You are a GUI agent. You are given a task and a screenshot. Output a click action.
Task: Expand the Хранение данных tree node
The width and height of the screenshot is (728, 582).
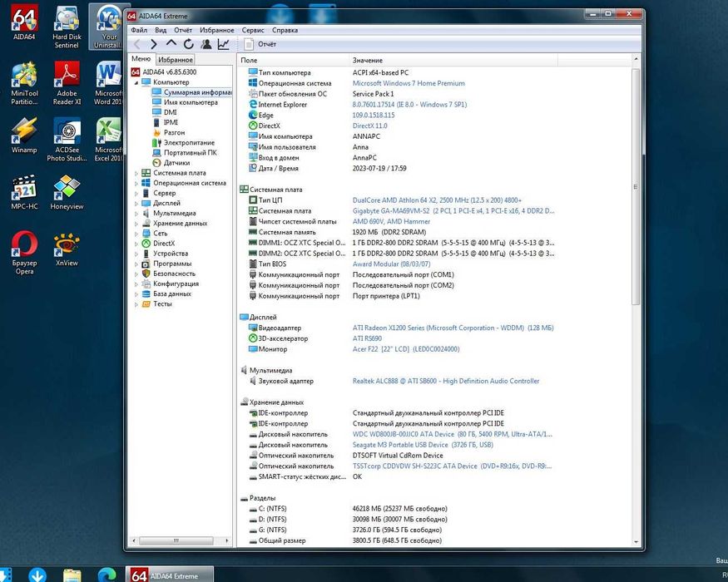136,224
